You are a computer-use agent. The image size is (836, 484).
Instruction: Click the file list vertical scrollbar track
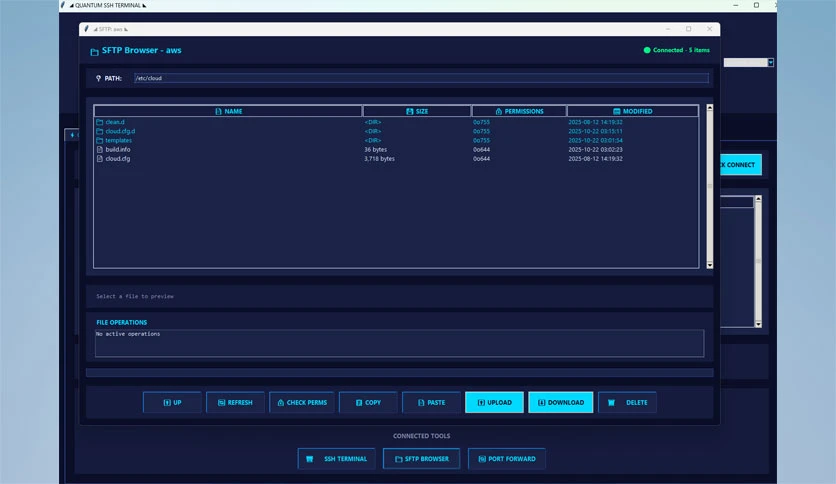click(710, 186)
